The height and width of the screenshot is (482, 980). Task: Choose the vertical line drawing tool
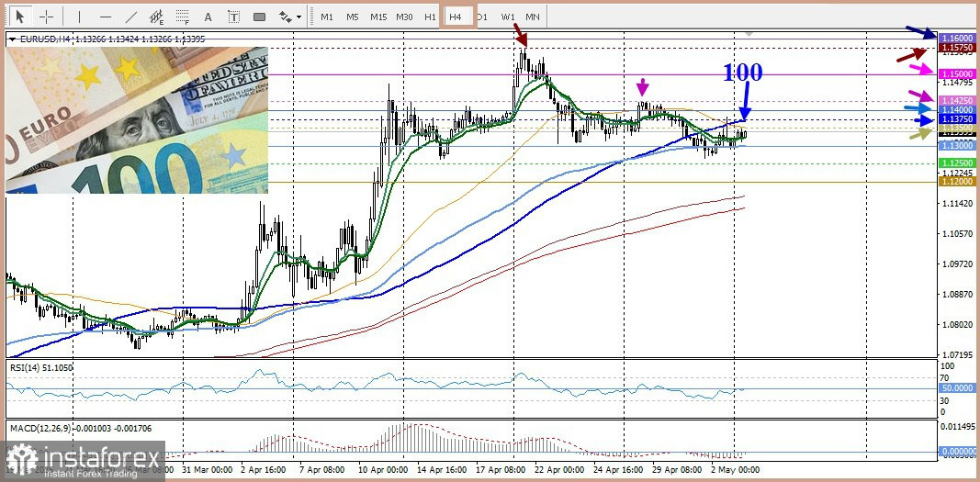tap(79, 17)
